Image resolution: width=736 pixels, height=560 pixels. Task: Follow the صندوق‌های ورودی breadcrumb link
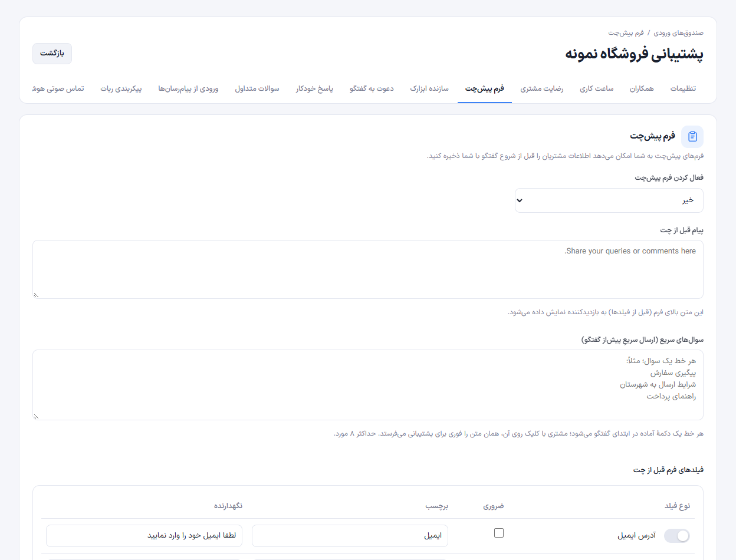(679, 32)
